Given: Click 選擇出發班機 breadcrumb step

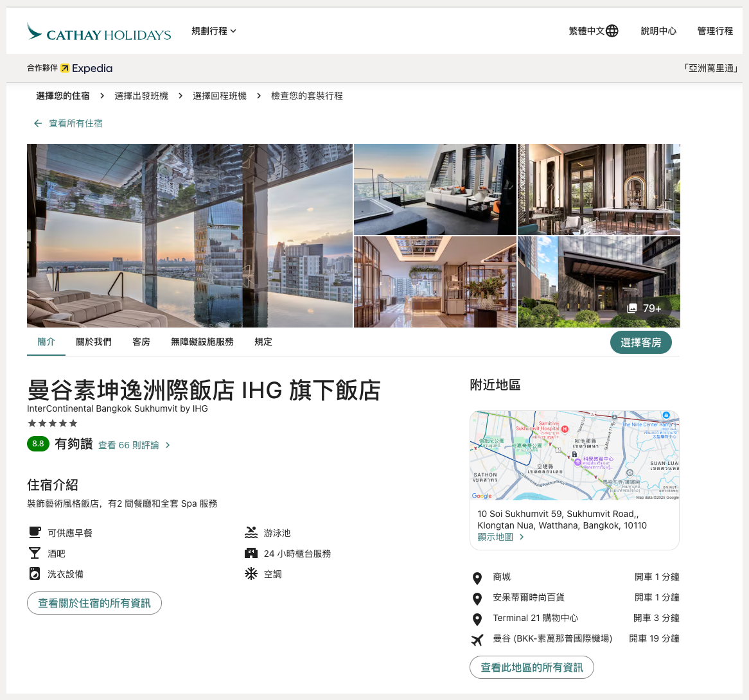Looking at the screenshot, I should click(x=141, y=96).
